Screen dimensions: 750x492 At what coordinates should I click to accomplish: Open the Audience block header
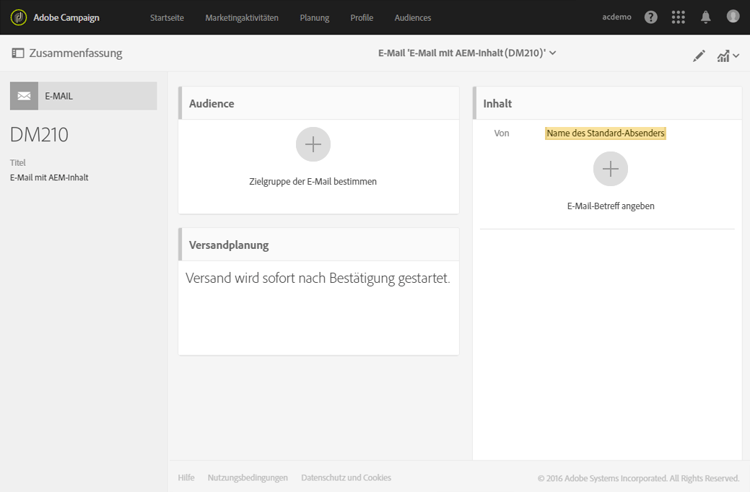point(319,103)
